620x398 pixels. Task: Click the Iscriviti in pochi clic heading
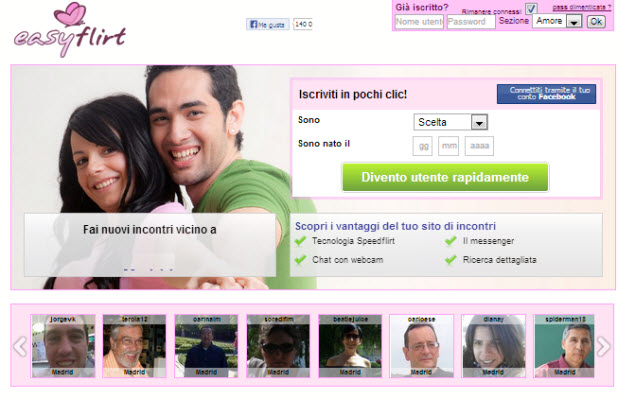click(x=353, y=94)
